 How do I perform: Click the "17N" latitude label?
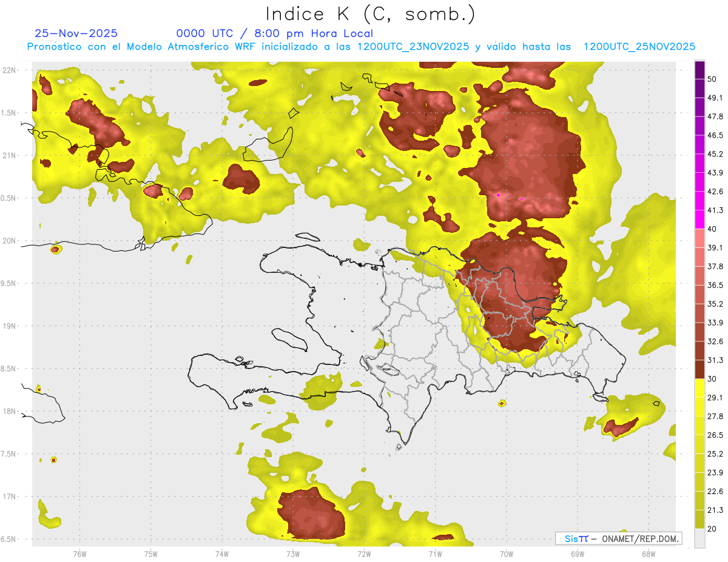click(x=9, y=497)
